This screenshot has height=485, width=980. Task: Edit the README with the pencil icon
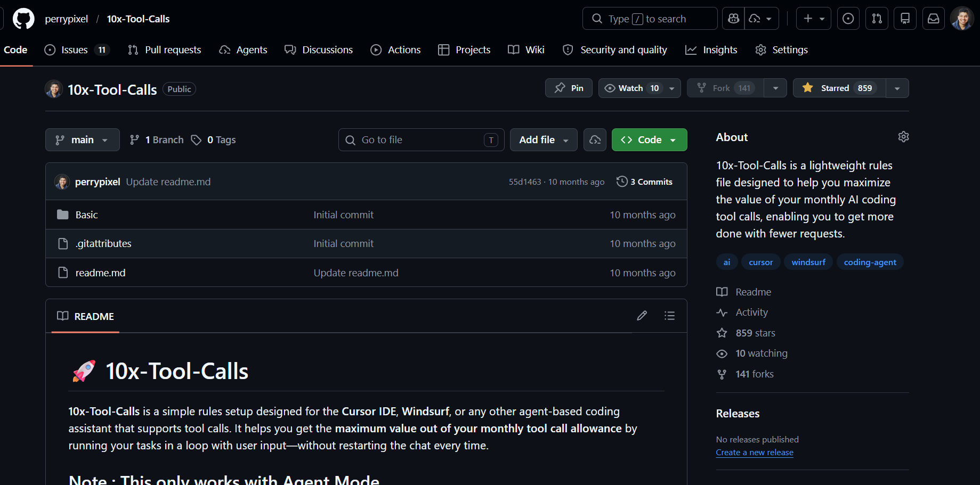[642, 316]
